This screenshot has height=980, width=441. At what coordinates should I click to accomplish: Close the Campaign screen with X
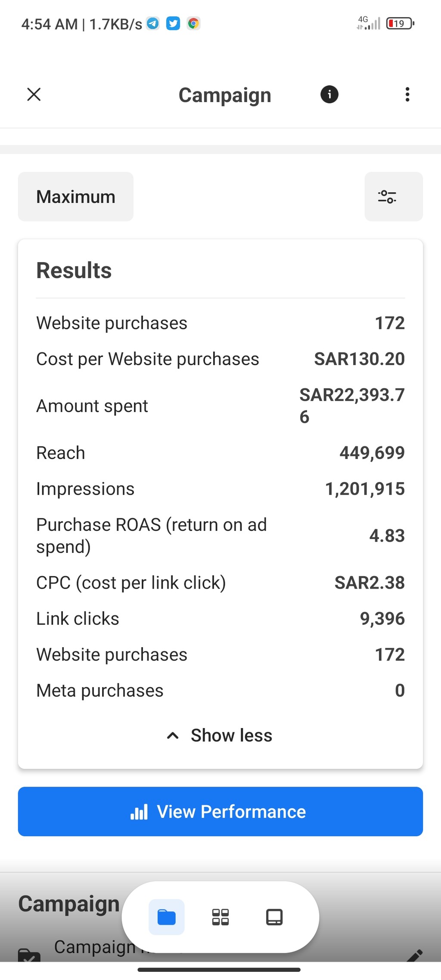click(x=34, y=94)
